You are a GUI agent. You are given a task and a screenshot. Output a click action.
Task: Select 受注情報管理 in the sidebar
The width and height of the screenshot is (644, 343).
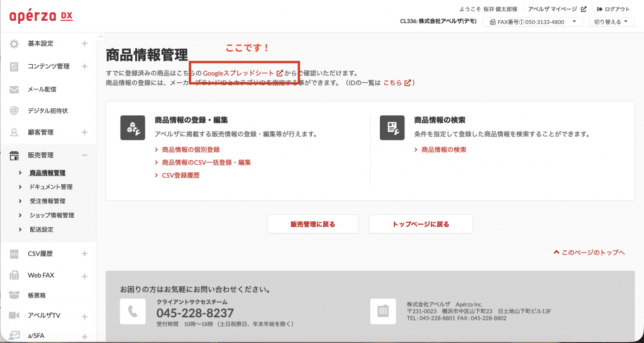[x=47, y=201]
